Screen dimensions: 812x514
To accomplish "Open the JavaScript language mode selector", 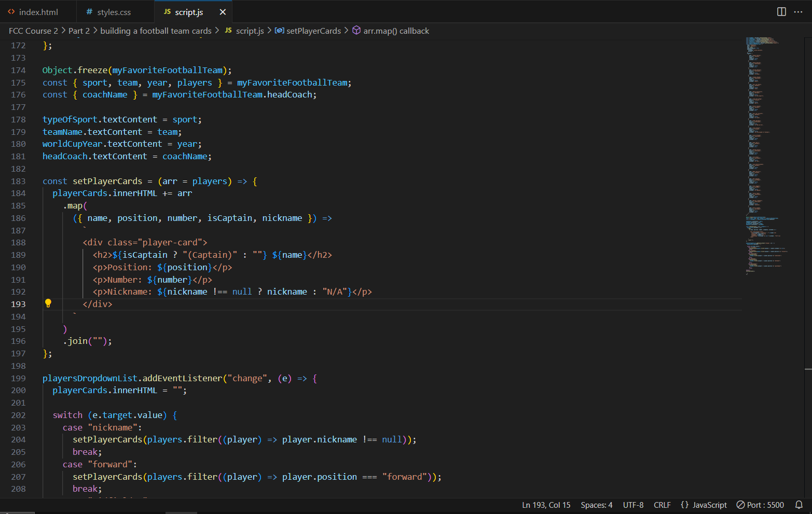I will tap(704, 505).
